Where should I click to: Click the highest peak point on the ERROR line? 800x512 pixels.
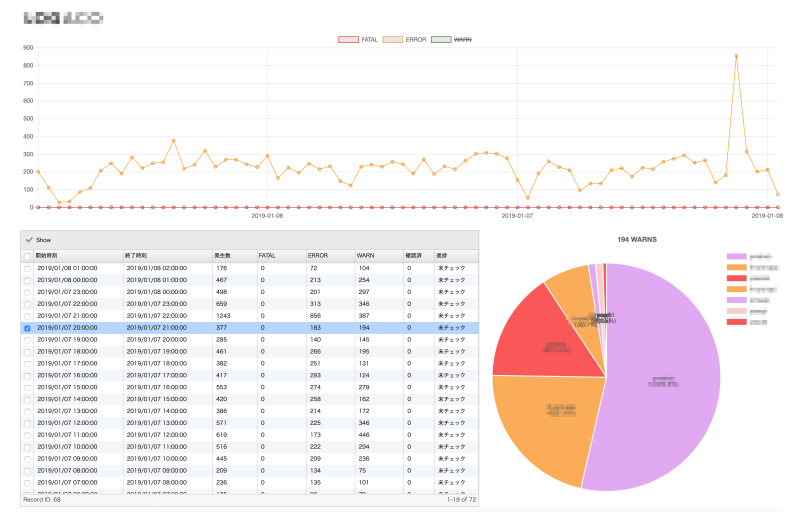[x=736, y=56]
